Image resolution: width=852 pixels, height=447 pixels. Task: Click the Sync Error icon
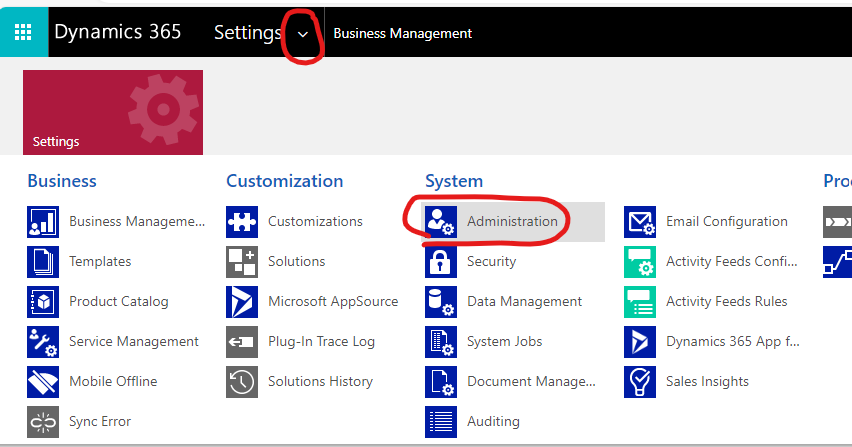point(43,421)
